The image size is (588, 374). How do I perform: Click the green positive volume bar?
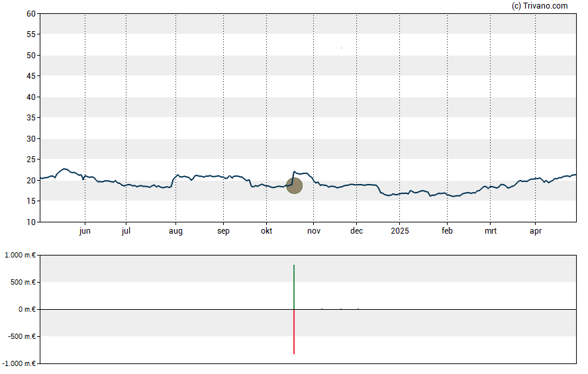[x=294, y=287]
